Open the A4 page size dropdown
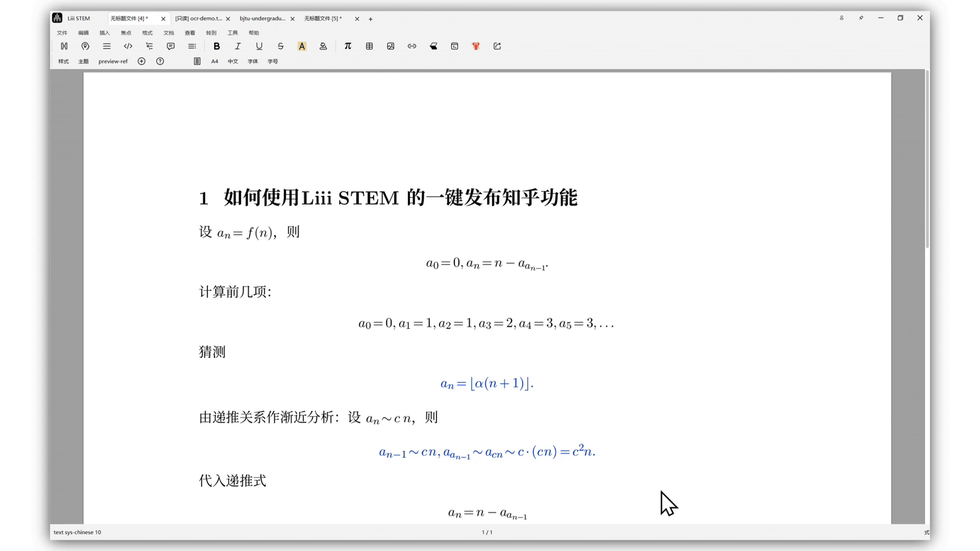The height and width of the screenshot is (551, 980). 214,61
